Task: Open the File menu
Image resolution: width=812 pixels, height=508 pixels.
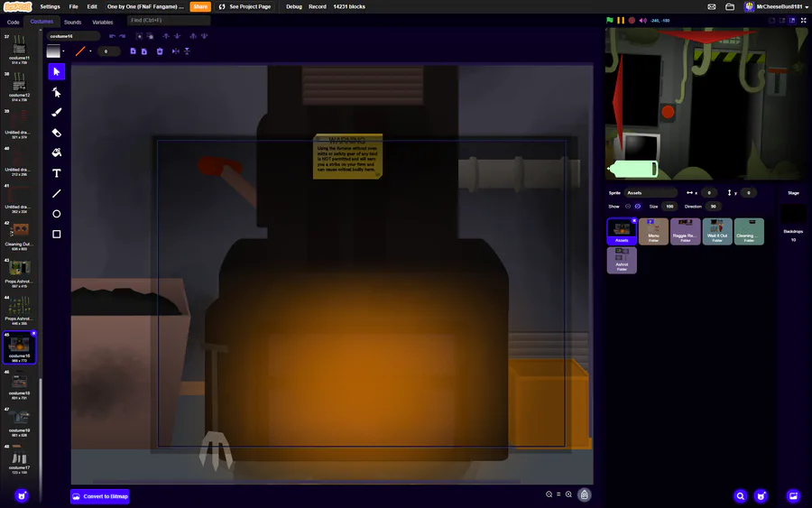Action: (x=74, y=6)
